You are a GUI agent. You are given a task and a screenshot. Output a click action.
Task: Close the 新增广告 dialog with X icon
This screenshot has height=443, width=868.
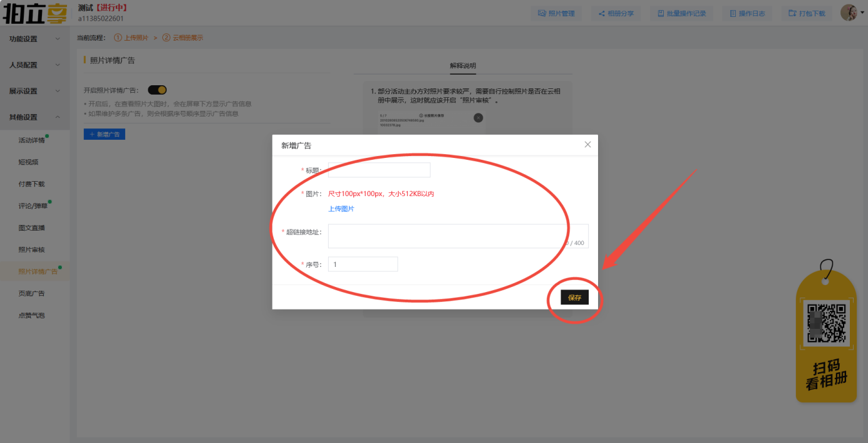(587, 145)
